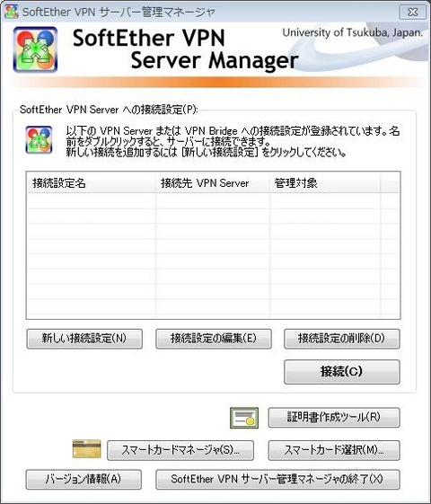Show バージョン情報(A) version info
The height and width of the screenshot is (504, 431).
(x=84, y=479)
